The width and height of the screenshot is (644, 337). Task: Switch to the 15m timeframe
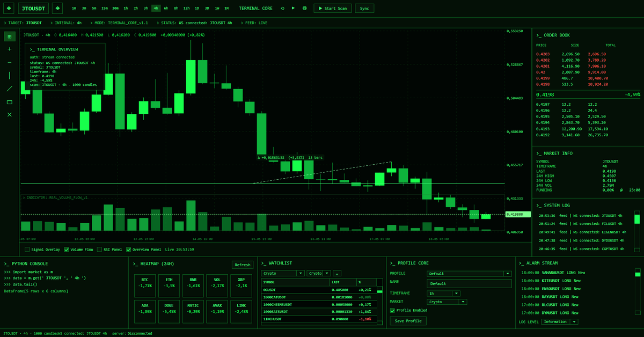[104, 9]
